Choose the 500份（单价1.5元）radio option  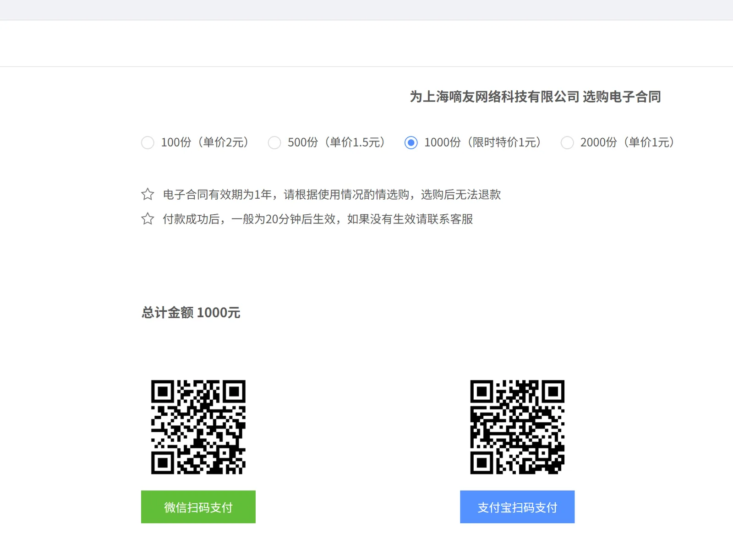click(274, 142)
